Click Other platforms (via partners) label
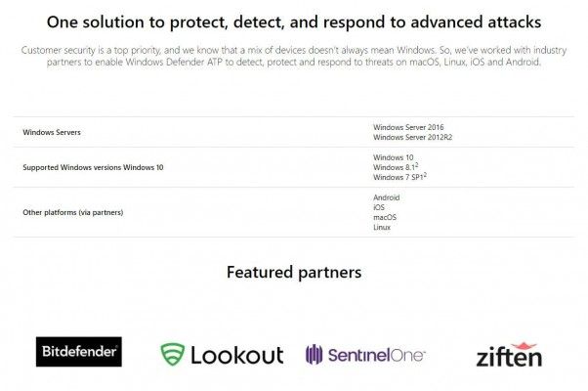 tap(73, 212)
